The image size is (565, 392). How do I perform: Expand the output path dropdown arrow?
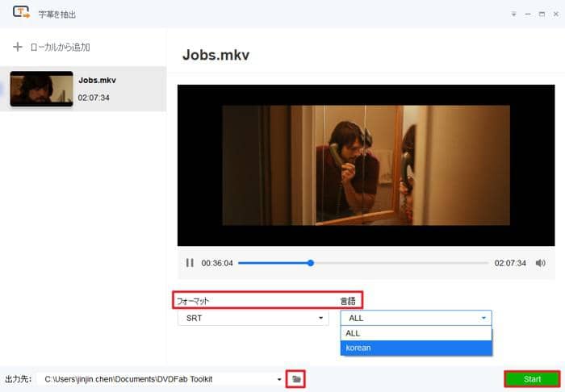tap(279, 379)
